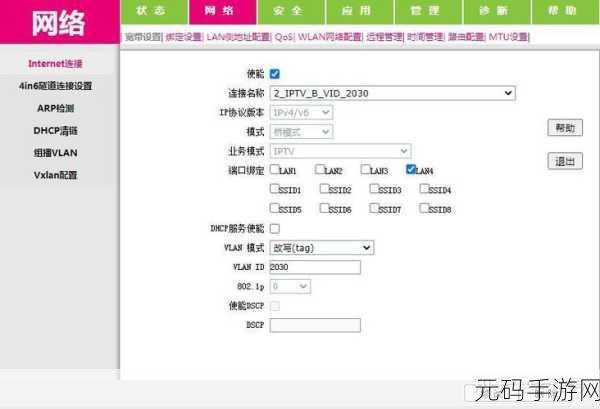Open the 模式 bridge mode dropdown
This screenshot has height=409, width=600.
pos(301,132)
